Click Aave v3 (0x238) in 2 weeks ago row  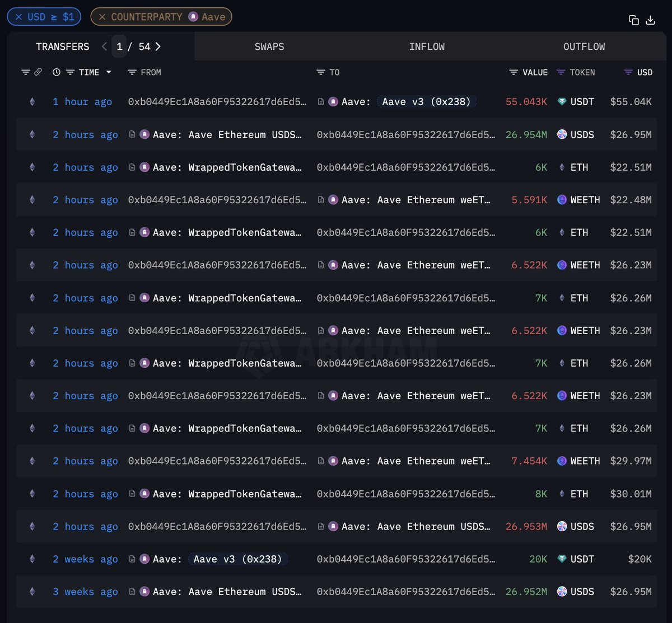tap(237, 559)
